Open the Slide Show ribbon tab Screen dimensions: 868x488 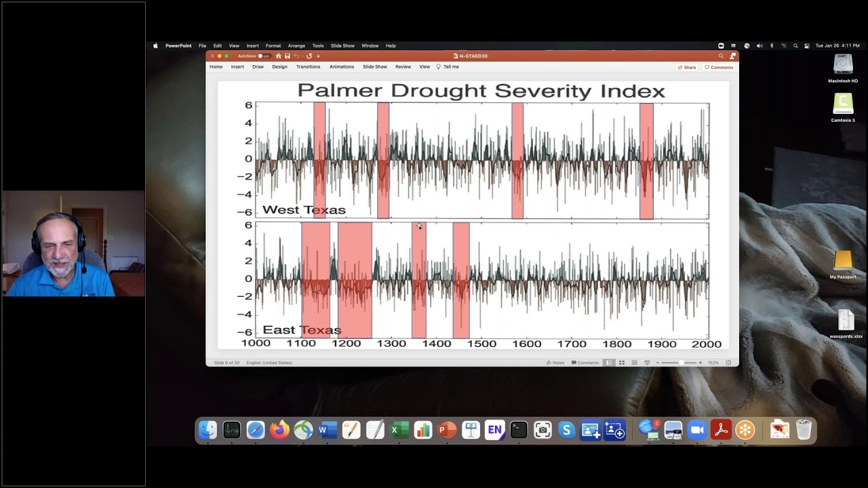click(x=374, y=67)
